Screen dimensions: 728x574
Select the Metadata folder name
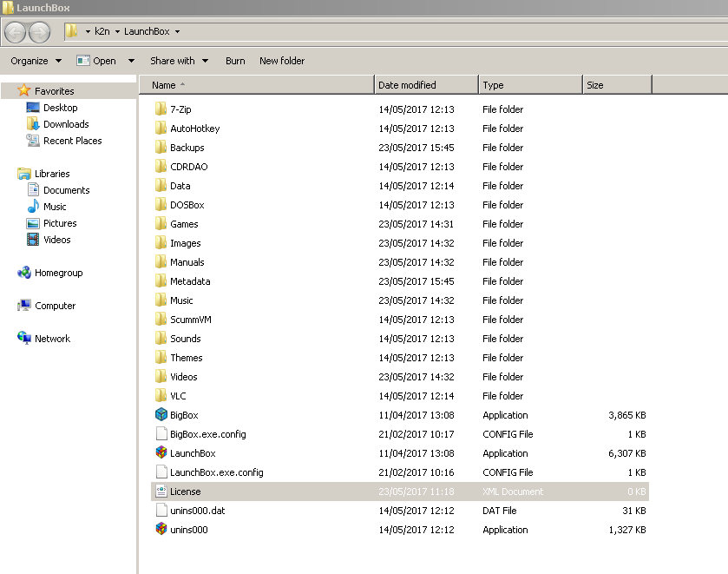pos(190,281)
